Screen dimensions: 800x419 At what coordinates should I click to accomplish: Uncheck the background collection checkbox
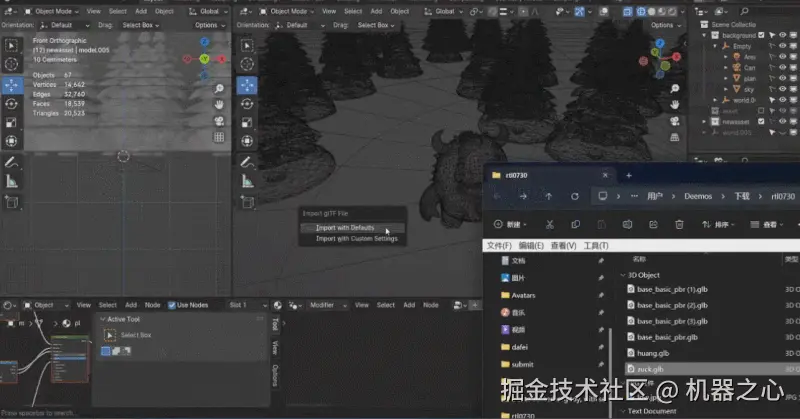coord(762,36)
